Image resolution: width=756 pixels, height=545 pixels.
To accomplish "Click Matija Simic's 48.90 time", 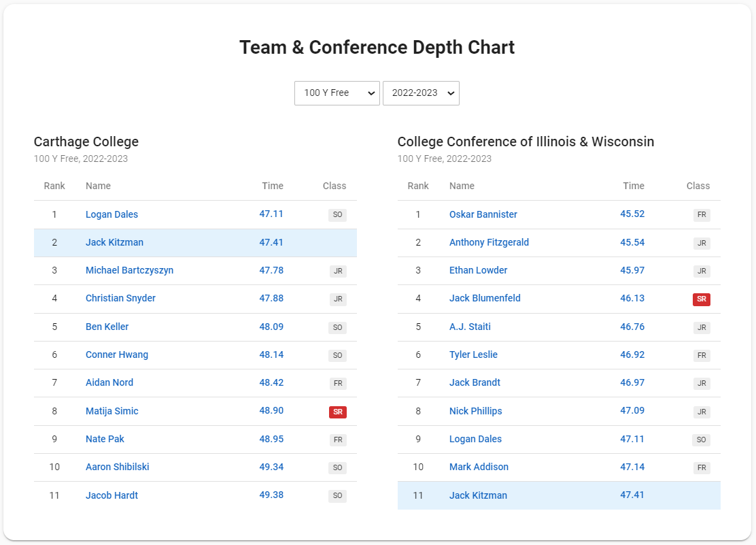I will 271,411.
